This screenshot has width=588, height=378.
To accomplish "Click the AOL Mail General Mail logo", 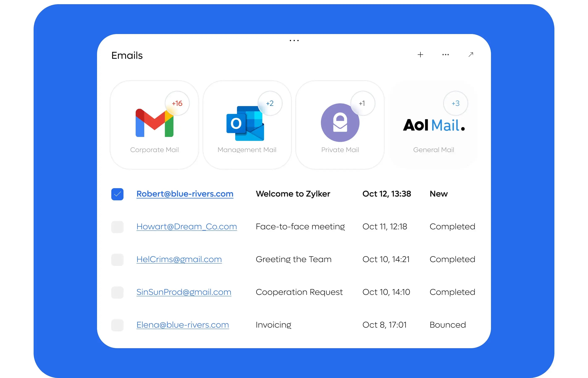I will 434,125.
